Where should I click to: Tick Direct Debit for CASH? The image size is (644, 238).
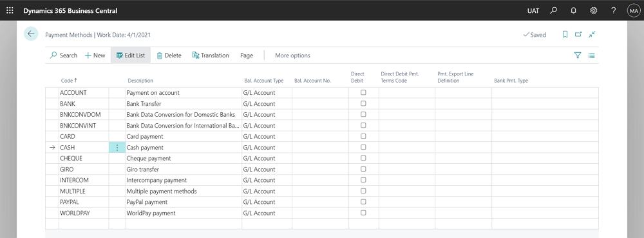(363, 147)
